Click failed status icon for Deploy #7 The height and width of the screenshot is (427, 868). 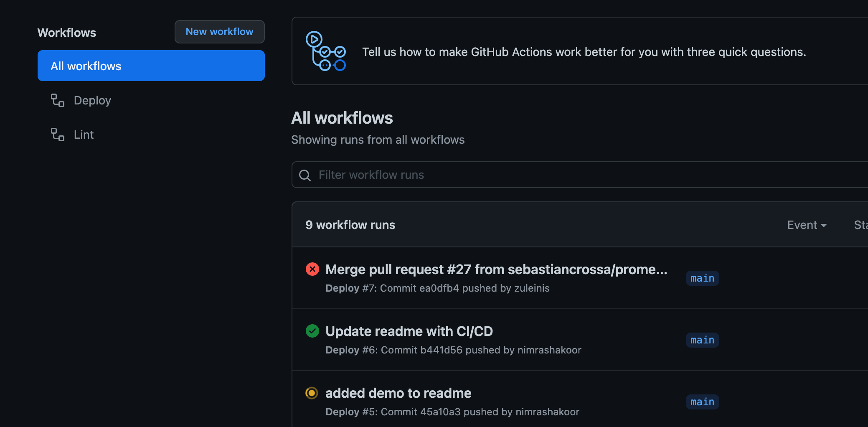(x=312, y=269)
